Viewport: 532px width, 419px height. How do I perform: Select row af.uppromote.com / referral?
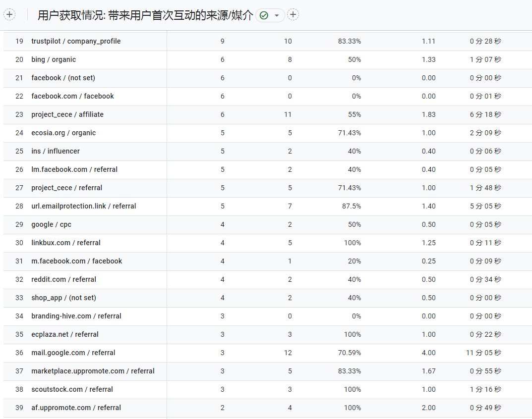268,407
